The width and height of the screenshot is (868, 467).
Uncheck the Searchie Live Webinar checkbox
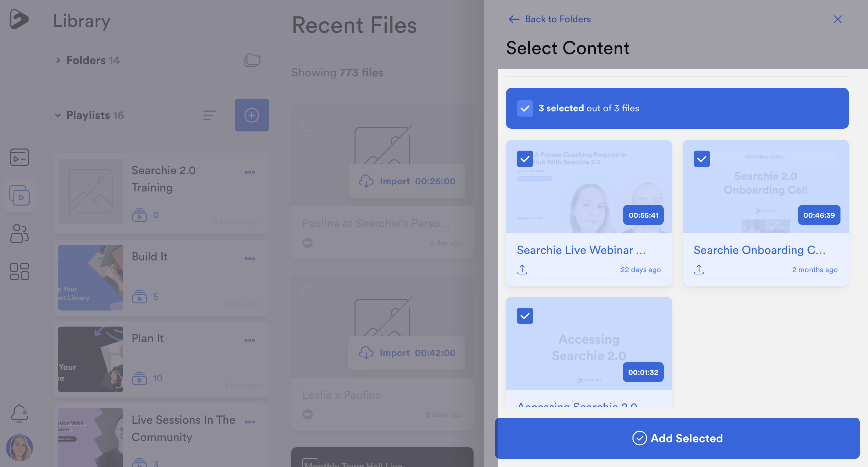pos(525,159)
